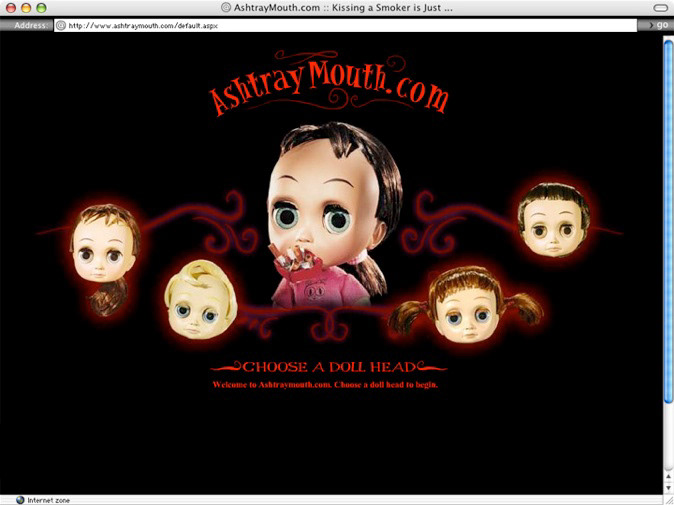This screenshot has height=505, width=674.
Task: Click the window resize grip in the corner
Action: pos(668,499)
